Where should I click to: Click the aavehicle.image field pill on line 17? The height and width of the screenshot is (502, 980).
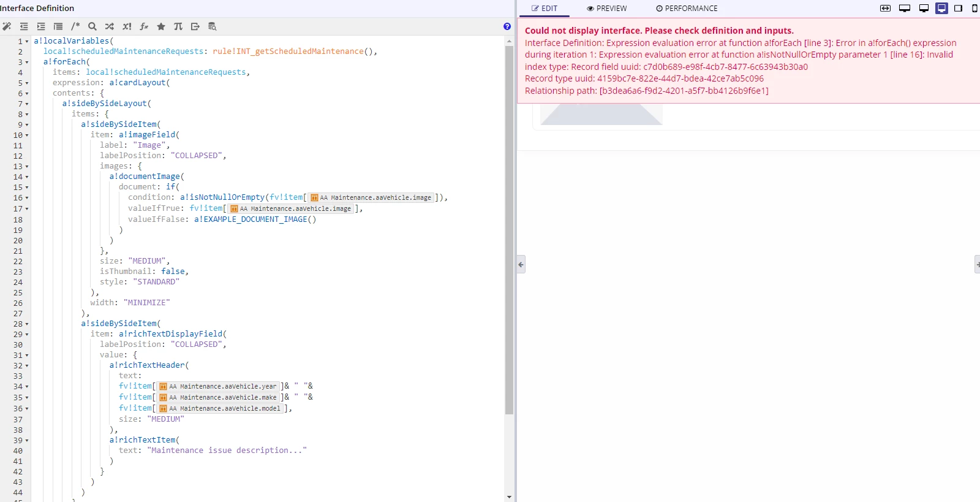(x=291, y=208)
